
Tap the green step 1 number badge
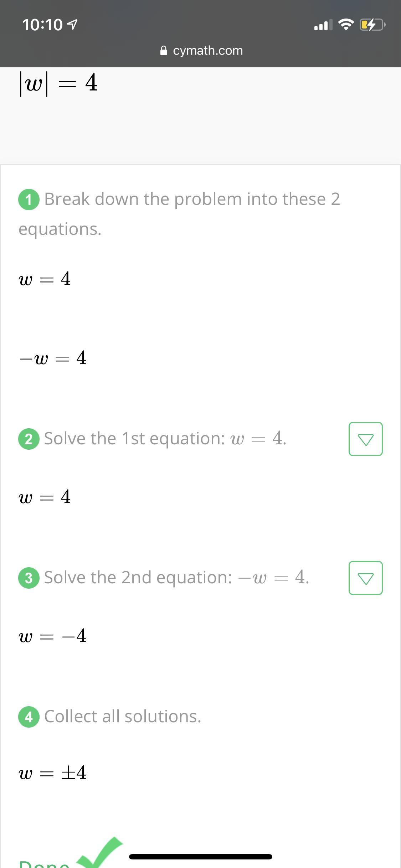[29, 200]
